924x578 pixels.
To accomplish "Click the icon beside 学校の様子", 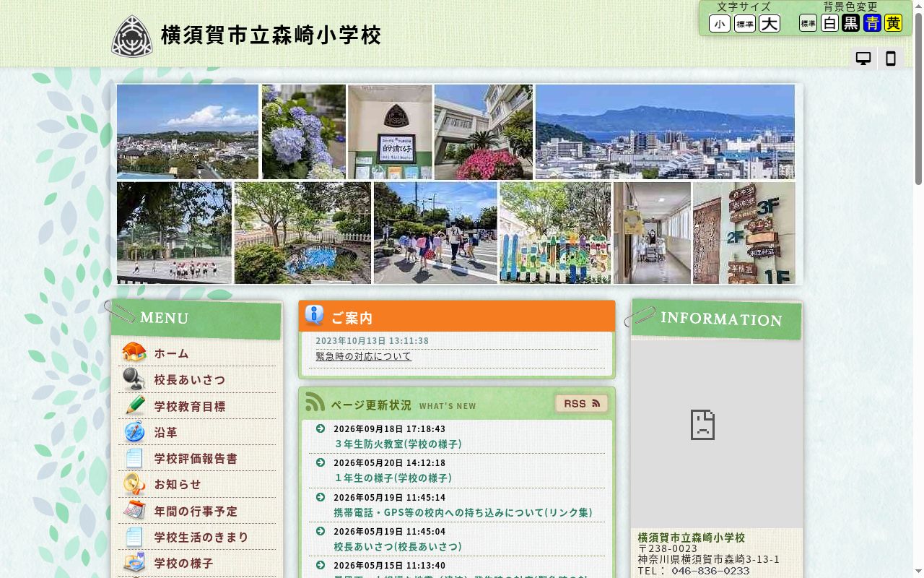I will tap(134, 563).
